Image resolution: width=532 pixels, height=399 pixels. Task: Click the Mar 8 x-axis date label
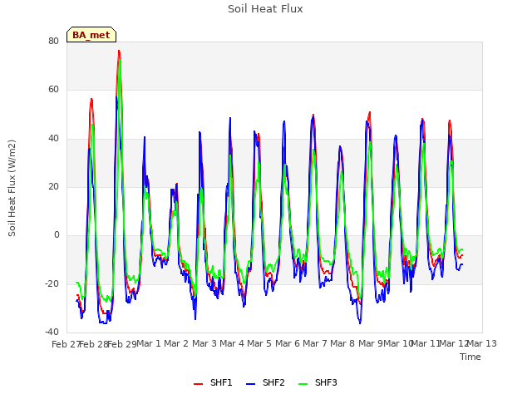click(x=342, y=343)
